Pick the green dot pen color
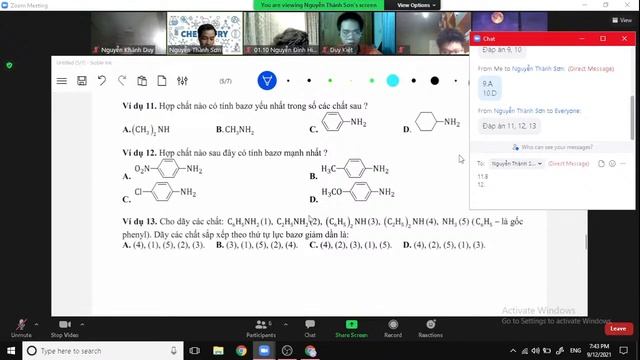 330,81
